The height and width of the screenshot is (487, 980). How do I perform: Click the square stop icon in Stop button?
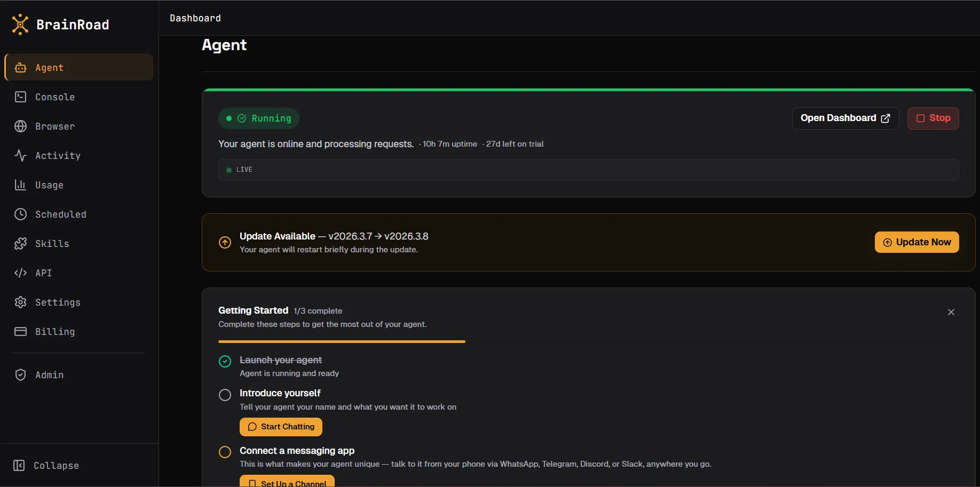(x=921, y=118)
